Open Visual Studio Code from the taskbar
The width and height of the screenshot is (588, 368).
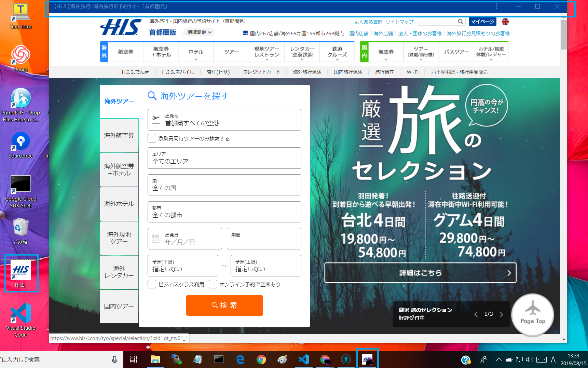point(304,359)
